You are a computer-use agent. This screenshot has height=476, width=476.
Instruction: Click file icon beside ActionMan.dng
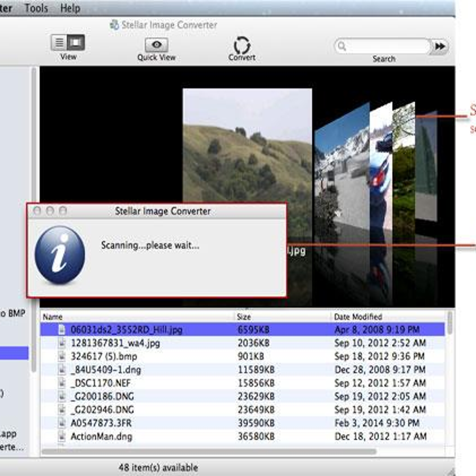click(62, 437)
